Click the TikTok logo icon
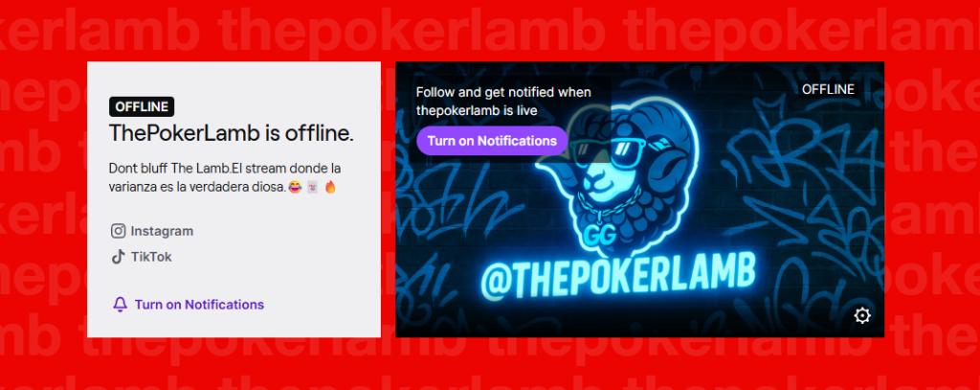The width and height of the screenshot is (980, 390). 118,257
